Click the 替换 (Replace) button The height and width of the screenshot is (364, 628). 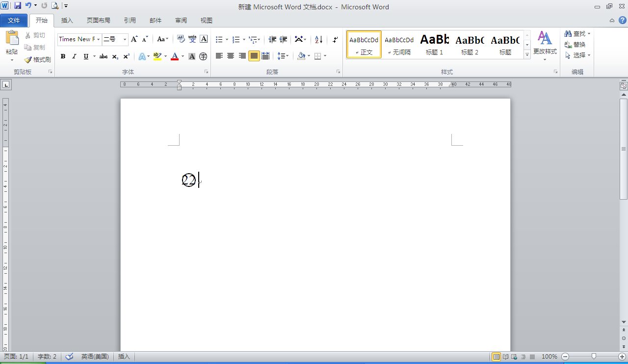[x=575, y=45]
